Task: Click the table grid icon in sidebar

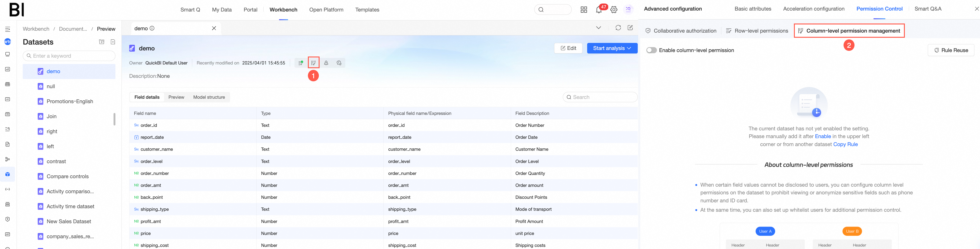Action: click(x=7, y=84)
